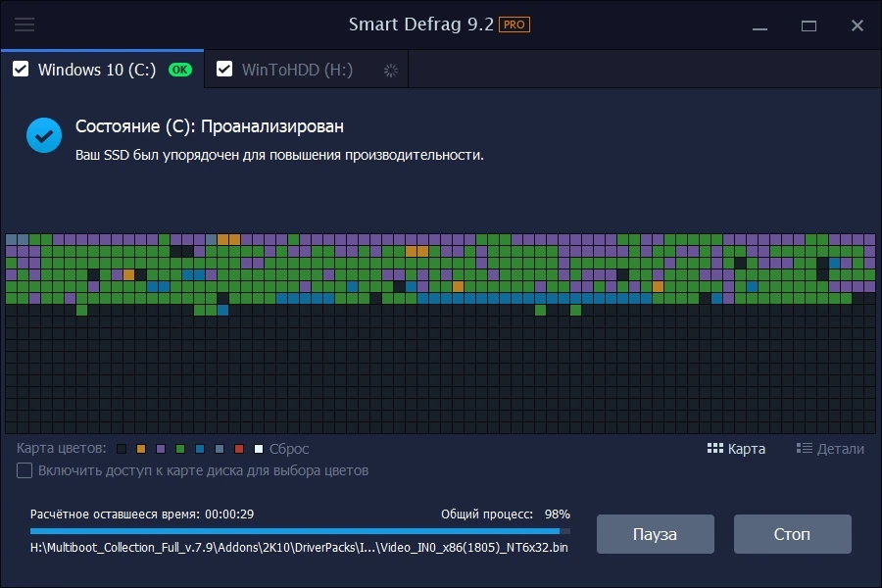Click the overall defrag progress bar
The image size is (882, 588).
pyautogui.click(x=301, y=530)
